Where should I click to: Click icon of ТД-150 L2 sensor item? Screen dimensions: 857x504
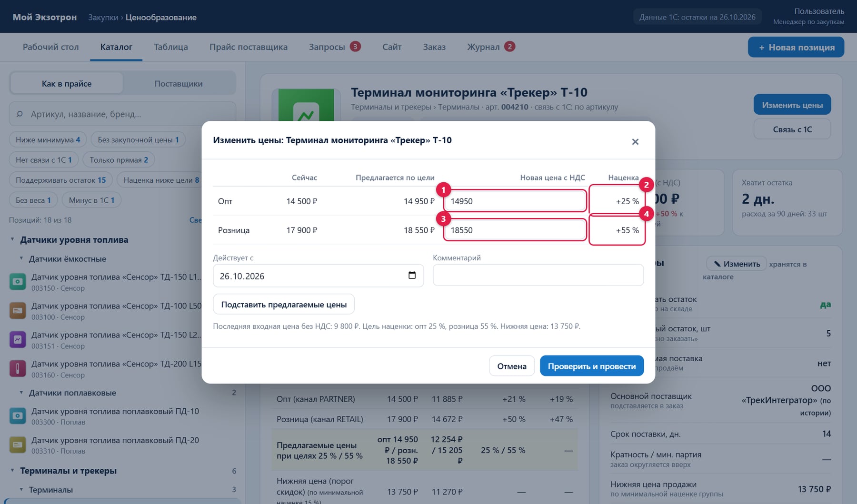tap(18, 340)
